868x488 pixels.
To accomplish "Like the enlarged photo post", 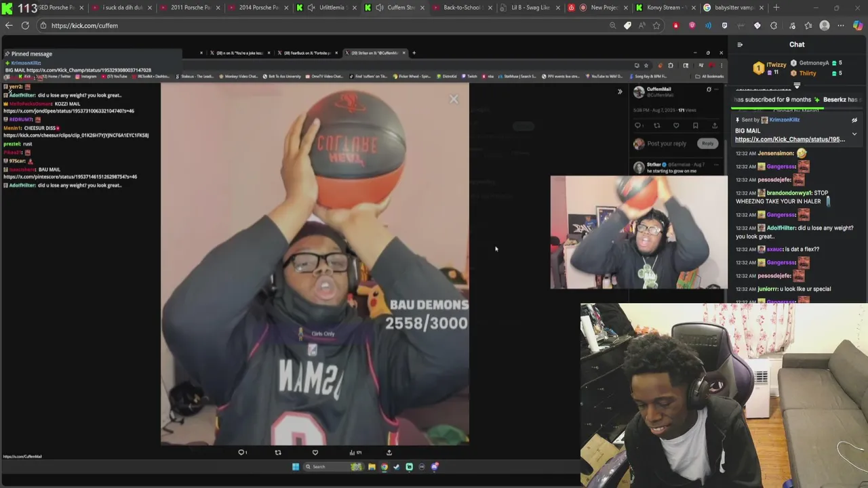I will click(x=315, y=452).
